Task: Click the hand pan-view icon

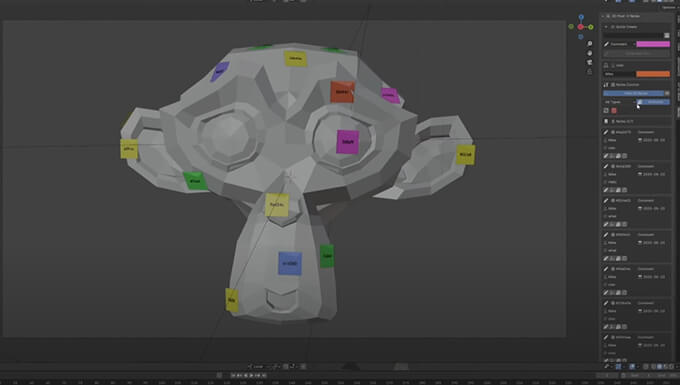Action: click(x=589, y=53)
